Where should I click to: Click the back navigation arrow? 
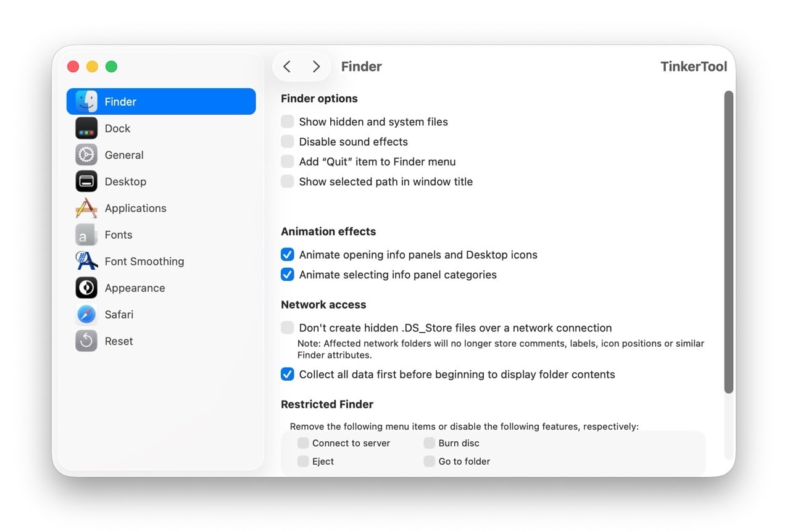[x=286, y=66]
